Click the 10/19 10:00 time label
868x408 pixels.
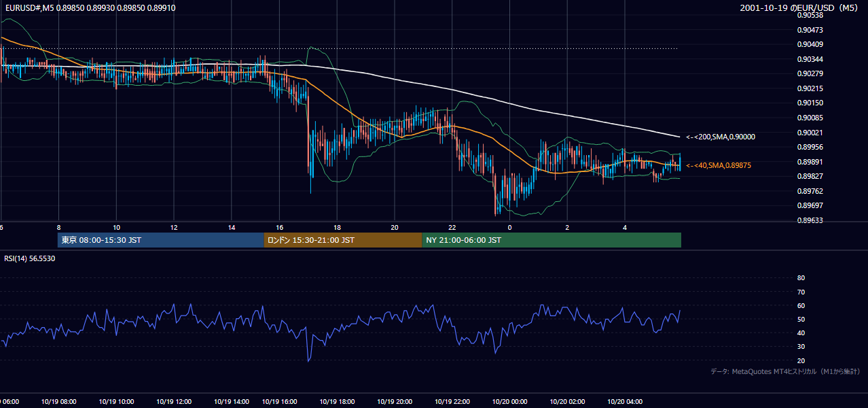(117, 402)
